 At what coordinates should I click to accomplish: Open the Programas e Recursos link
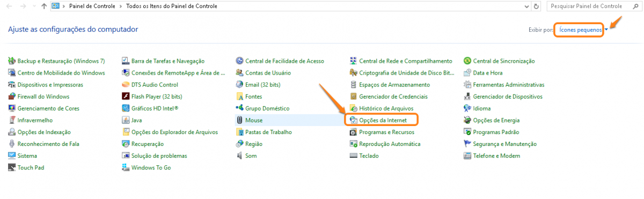point(386,132)
